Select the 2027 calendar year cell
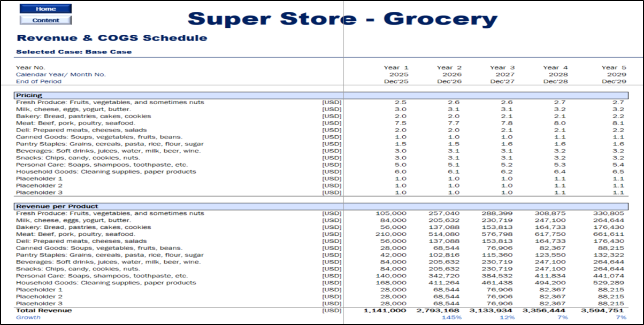Screen dimensions: 644x325 [505, 74]
